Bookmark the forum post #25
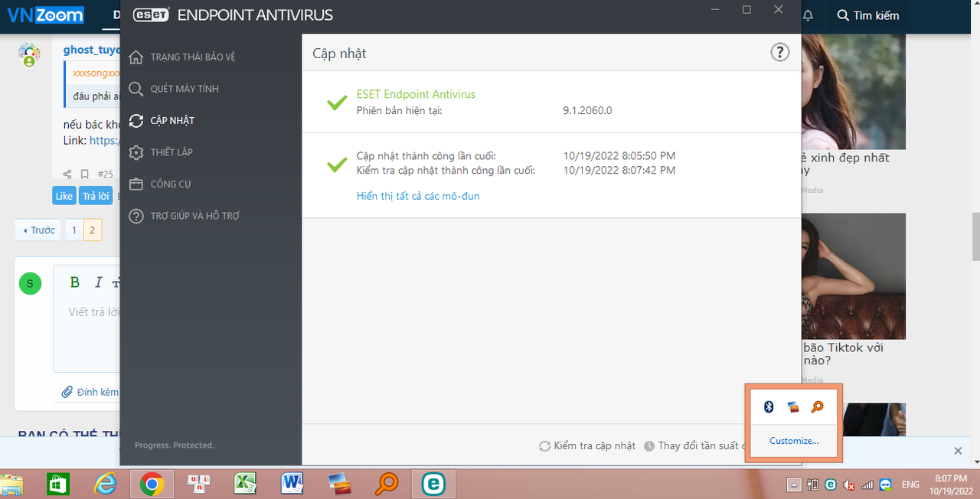This screenshot has width=980, height=499. [x=85, y=174]
